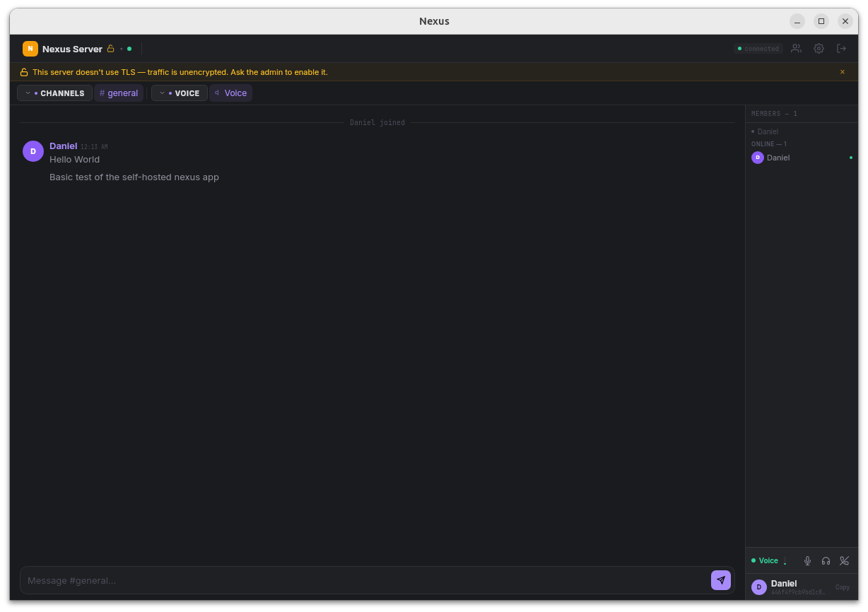Click the message input for #general
This screenshot has width=868, height=612.
tap(353, 580)
